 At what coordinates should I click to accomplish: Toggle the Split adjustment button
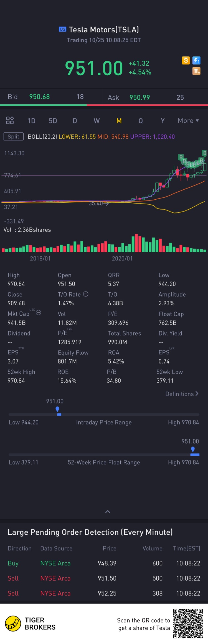[13, 136]
